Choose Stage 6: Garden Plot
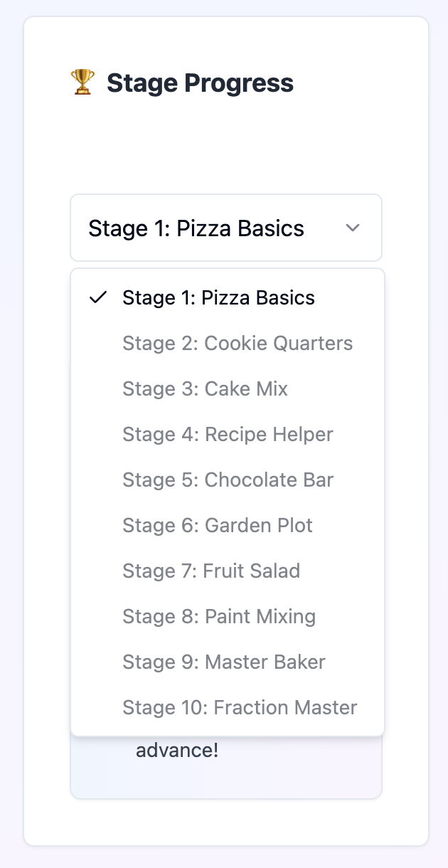 tap(218, 525)
